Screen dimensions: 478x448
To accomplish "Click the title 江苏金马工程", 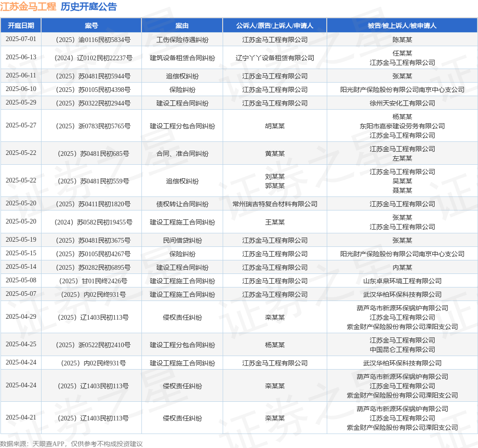I will click(x=28, y=7).
